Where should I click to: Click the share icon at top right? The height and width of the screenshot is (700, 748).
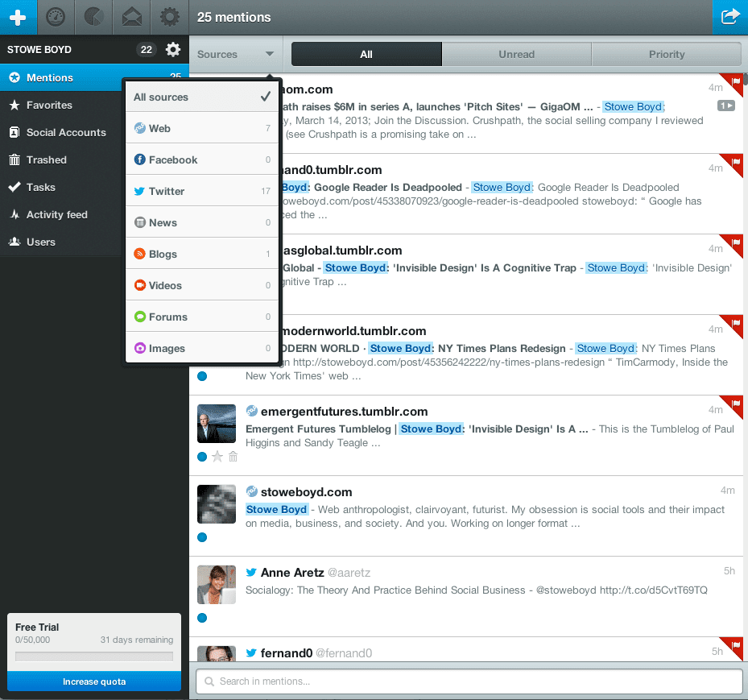tap(729, 17)
